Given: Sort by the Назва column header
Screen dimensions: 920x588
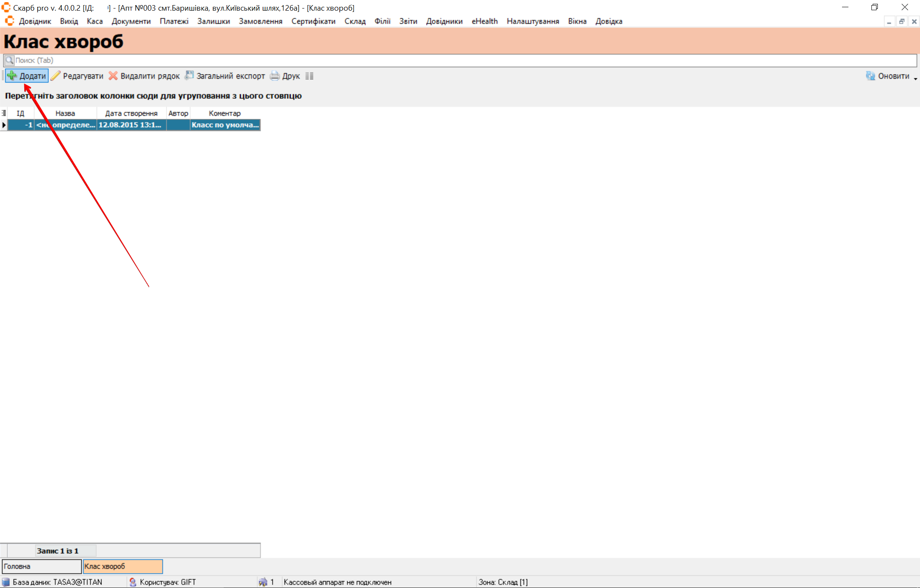Looking at the screenshot, I should point(65,113).
